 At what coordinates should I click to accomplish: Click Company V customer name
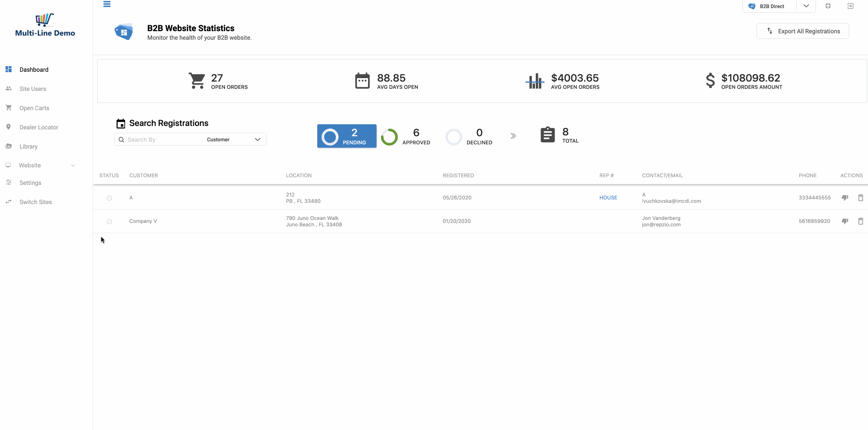[143, 221]
